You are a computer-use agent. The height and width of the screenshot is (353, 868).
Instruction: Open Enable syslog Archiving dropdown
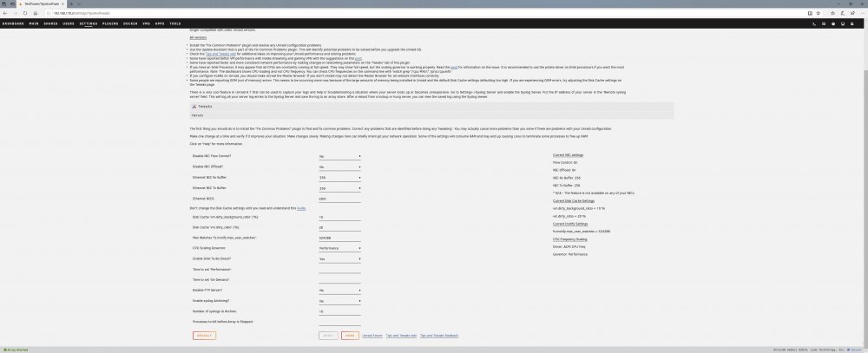[x=340, y=301]
